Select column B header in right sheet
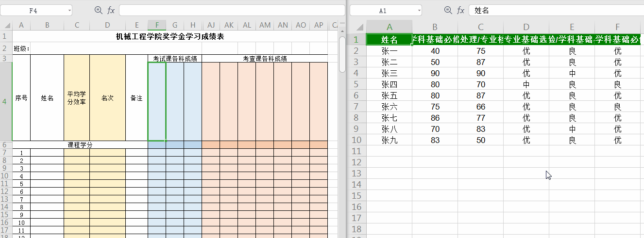The image size is (644, 238). (435, 27)
